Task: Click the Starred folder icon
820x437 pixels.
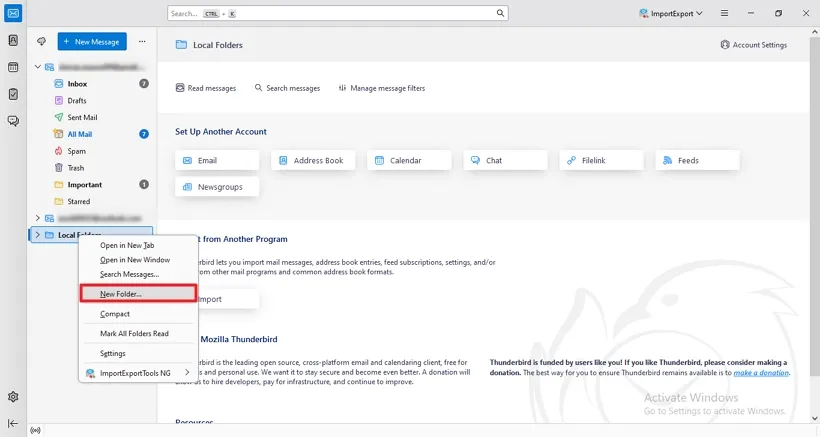Action: 59,201
